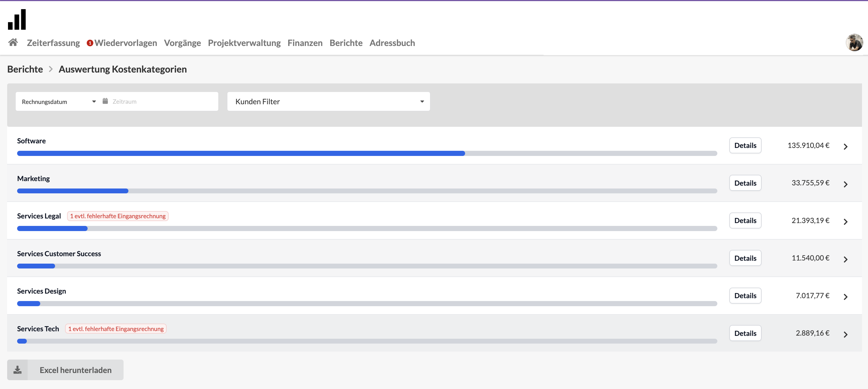Open Vorgänge menu
The width and height of the screenshot is (868, 389).
point(182,43)
